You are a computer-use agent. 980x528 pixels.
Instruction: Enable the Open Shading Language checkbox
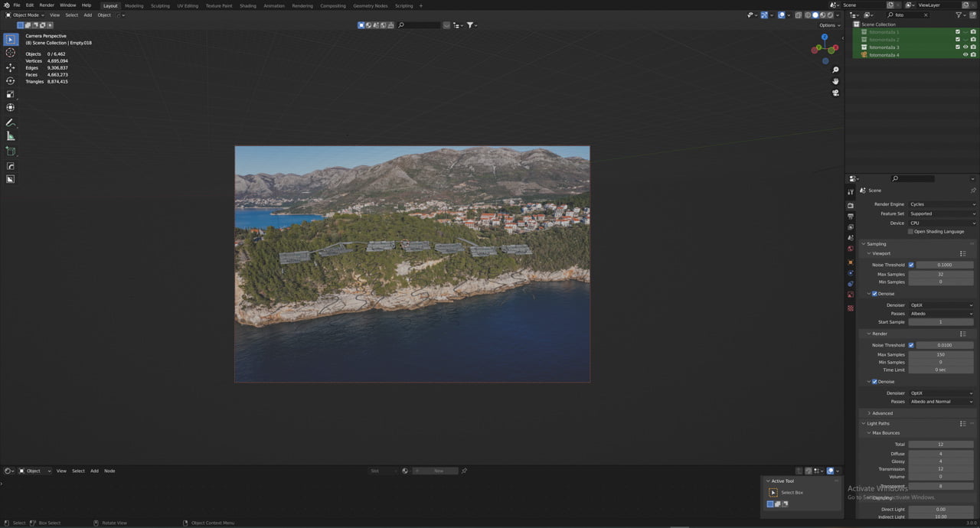pos(910,231)
